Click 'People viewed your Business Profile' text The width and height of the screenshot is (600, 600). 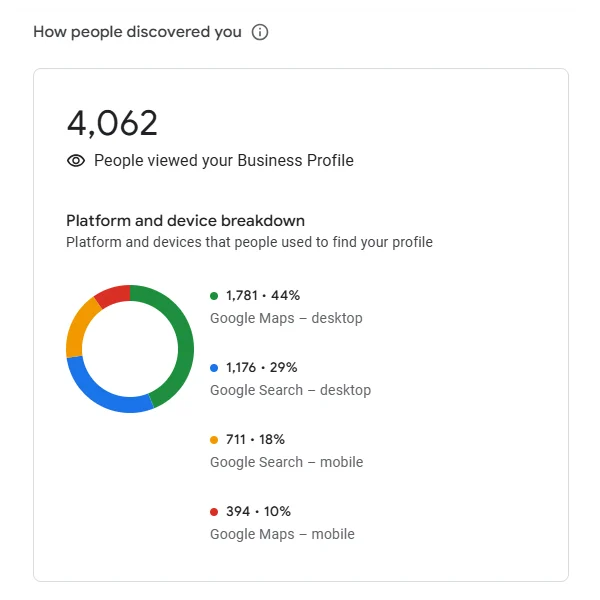coord(223,160)
